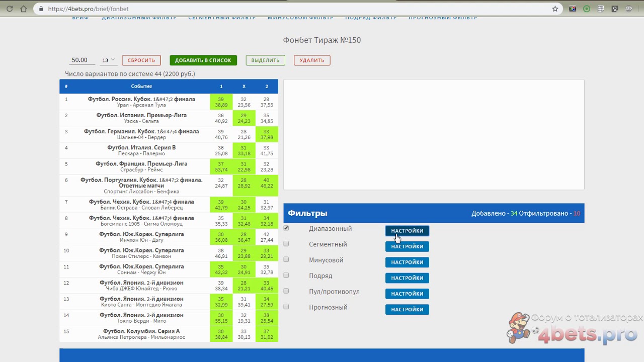The width and height of the screenshot is (644, 362).
Task: Toggle outcome X for Инчхон Юн - Дэгу
Action: pyautogui.click(x=244, y=237)
